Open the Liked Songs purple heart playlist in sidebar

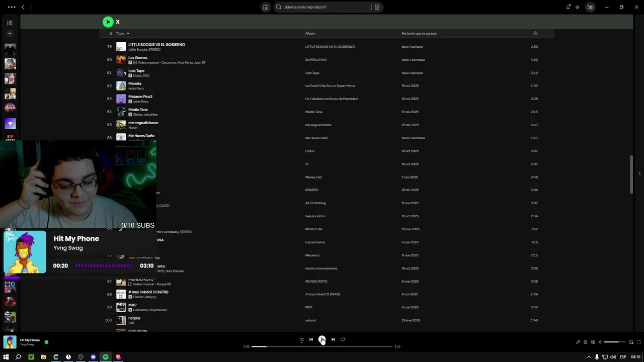pyautogui.click(x=10, y=123)
